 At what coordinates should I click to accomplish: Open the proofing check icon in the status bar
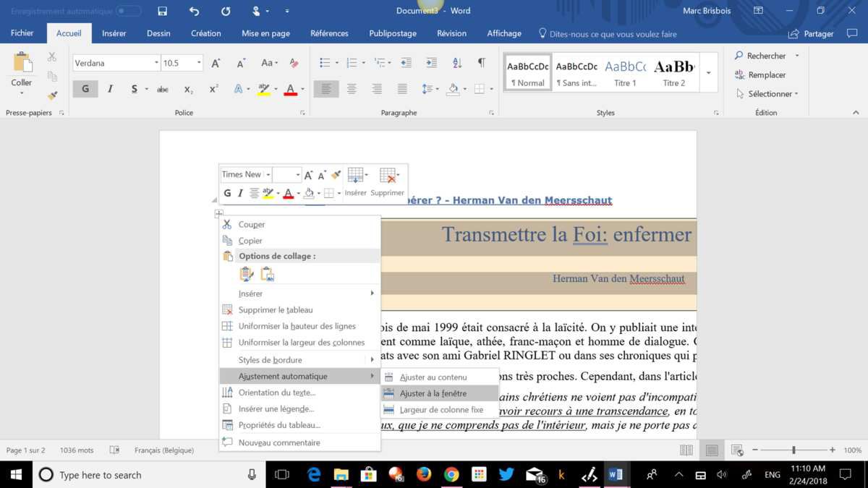tap(114, 450)
